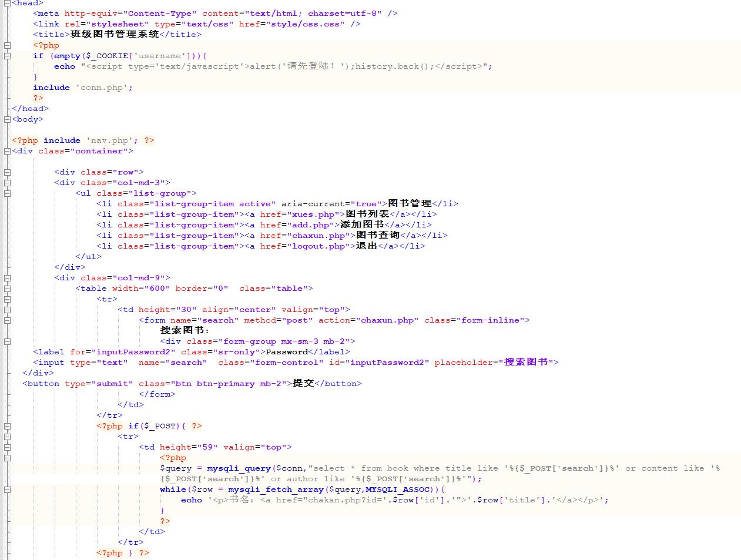The width and height of the screenshot is (741, 560).
Task: Collapse the <?php block above the $query line
Action: pyautogui.click(x=7, y=458)
